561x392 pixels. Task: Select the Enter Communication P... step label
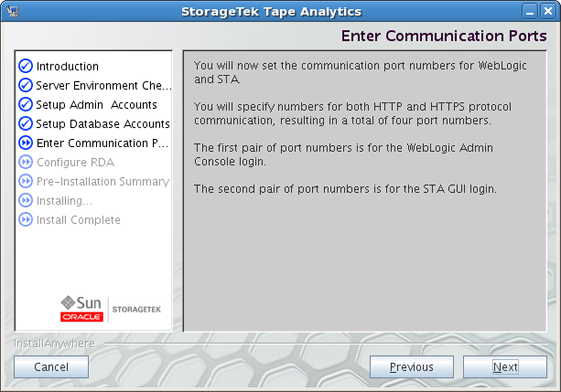click(102, 143)
